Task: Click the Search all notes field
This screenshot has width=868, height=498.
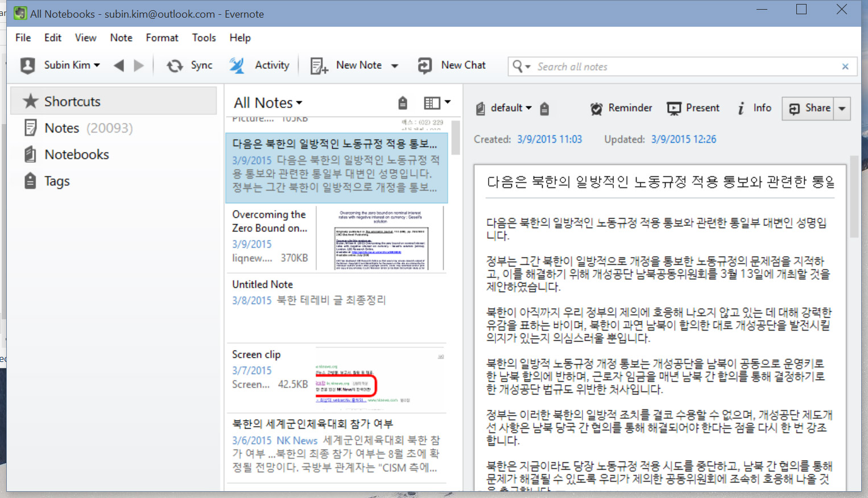Action: [x=683, y=67]
